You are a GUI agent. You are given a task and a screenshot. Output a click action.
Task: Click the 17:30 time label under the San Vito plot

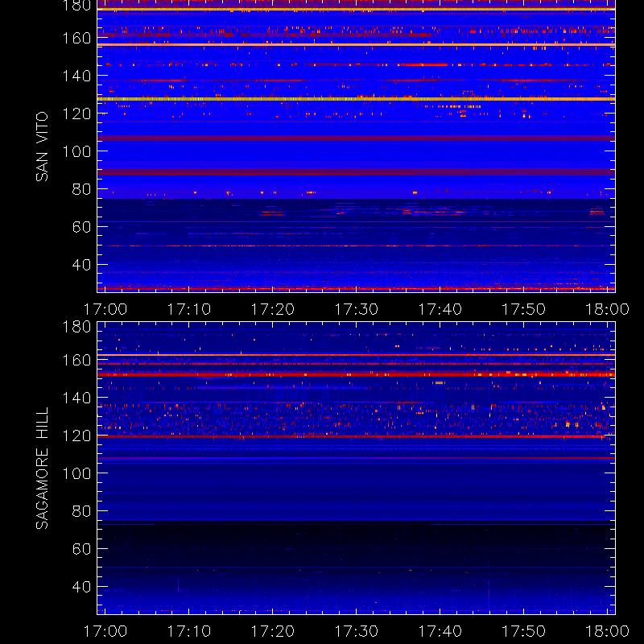click(357, 309)
